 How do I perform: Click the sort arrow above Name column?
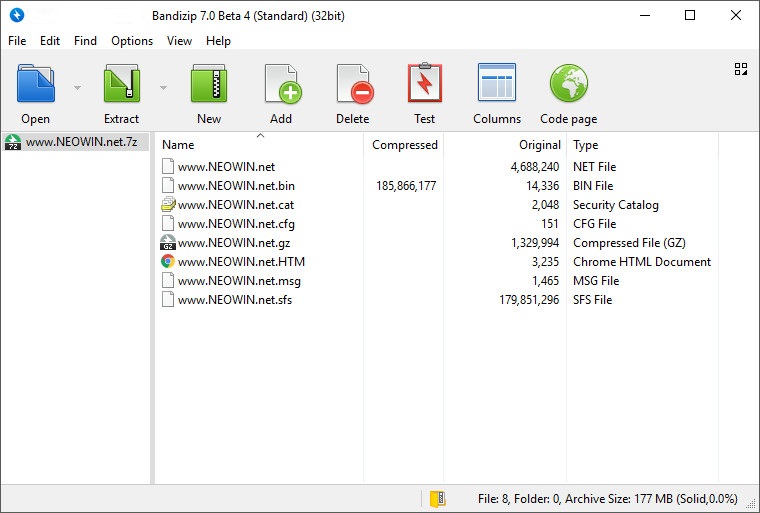(x=260, y=135)
